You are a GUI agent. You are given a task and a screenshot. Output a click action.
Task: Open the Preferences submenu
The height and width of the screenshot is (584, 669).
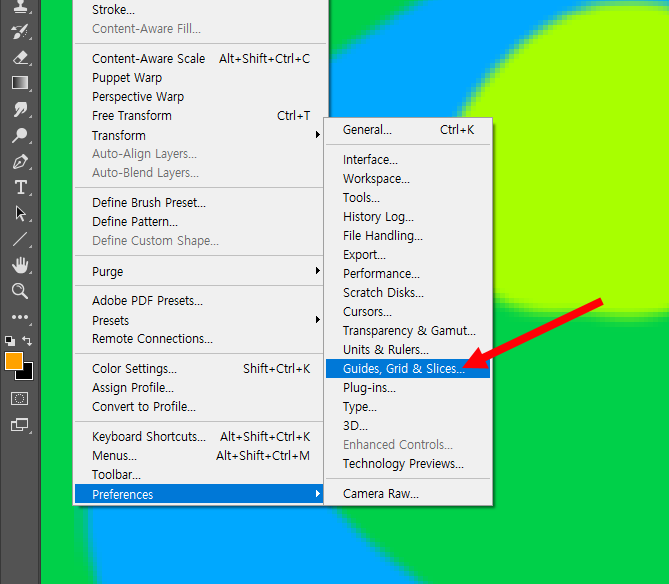click(x=198, y=494)
